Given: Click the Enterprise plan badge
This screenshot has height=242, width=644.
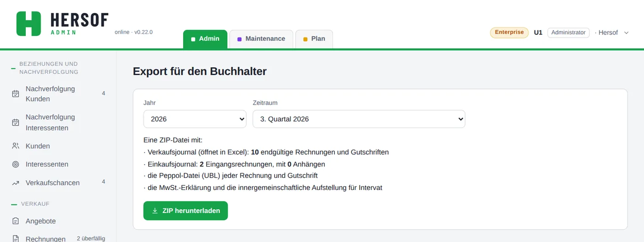Looking at the screenshot, I should (509, 32).
